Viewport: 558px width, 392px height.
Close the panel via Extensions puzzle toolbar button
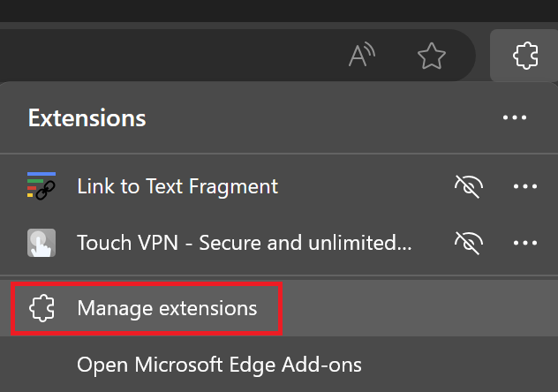[524, 57]
